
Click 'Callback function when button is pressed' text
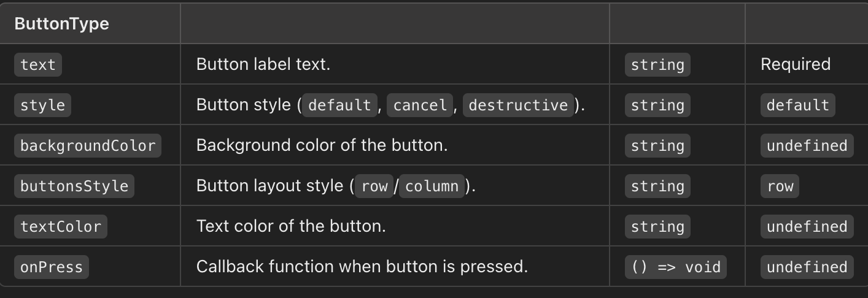click(362, 267)
